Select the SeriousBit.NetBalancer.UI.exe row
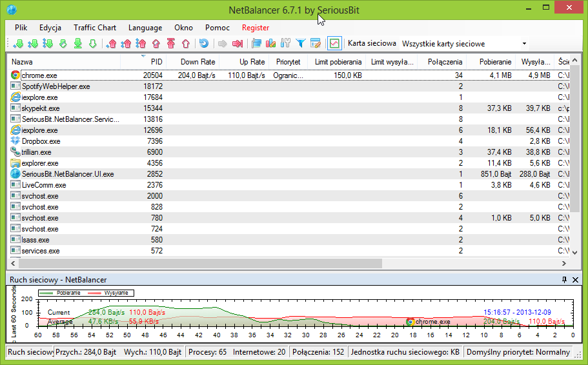This screenshot has height=365, width=588. (289, 174)
